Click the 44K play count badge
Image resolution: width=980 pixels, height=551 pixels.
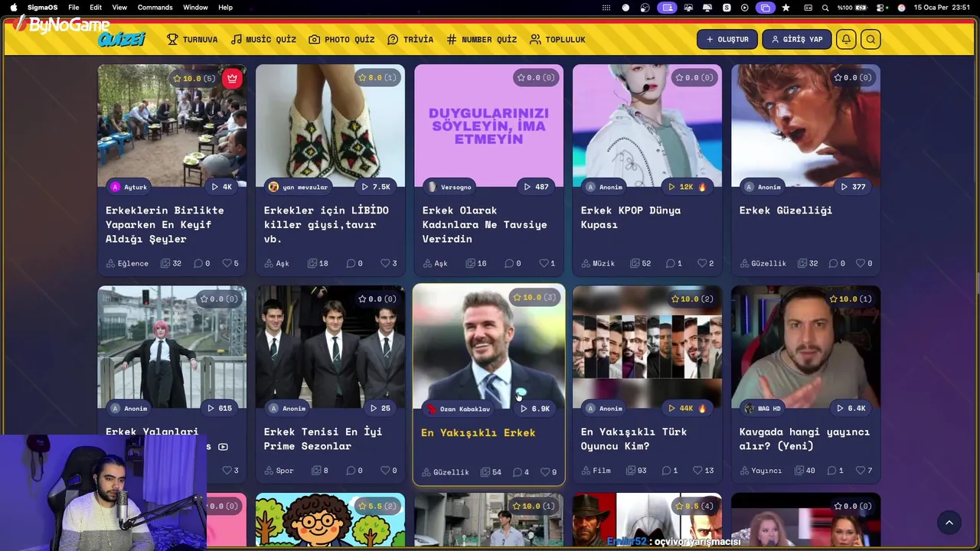(687, 409)
